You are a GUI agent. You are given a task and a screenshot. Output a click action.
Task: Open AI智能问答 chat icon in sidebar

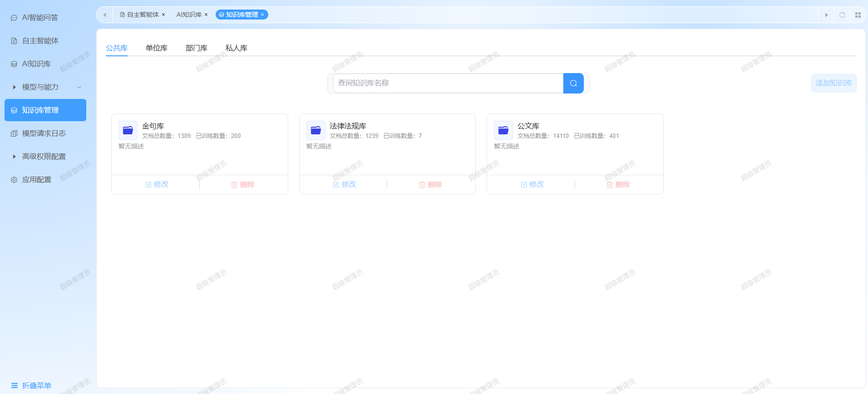14,18
